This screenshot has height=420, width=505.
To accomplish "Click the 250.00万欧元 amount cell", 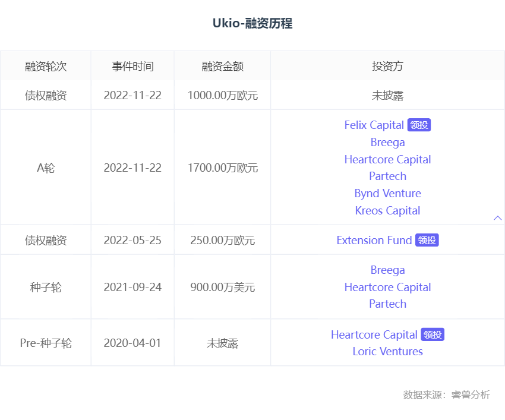I will point(223,240).
